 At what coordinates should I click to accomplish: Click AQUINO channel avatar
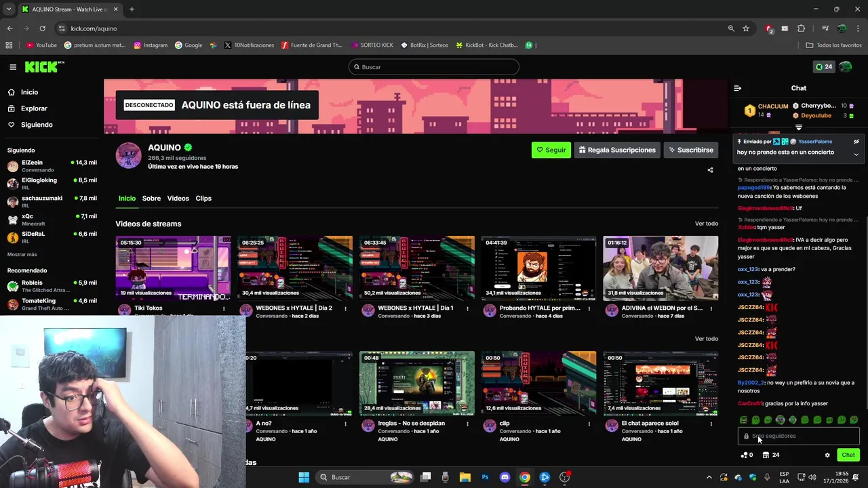point(128,155)
